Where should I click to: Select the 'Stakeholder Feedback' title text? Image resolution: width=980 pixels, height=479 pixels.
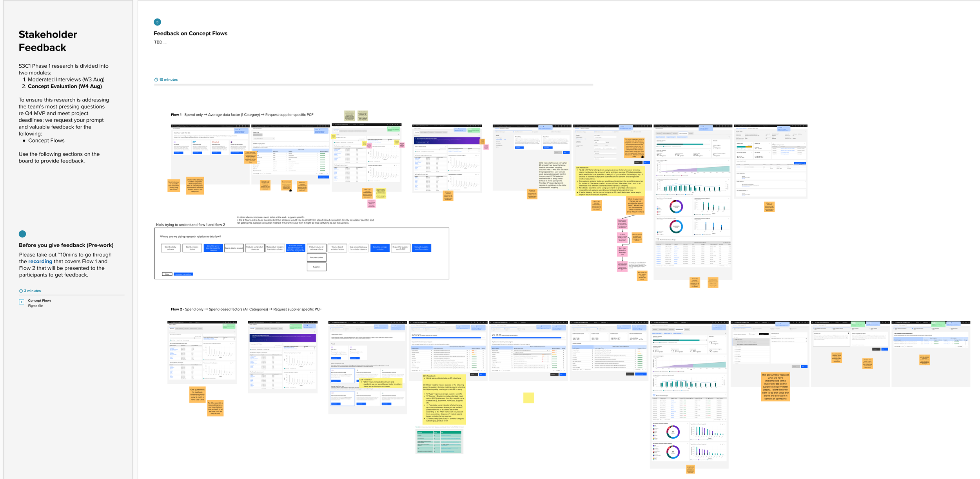pyautogui.click(x=48, y=41)
